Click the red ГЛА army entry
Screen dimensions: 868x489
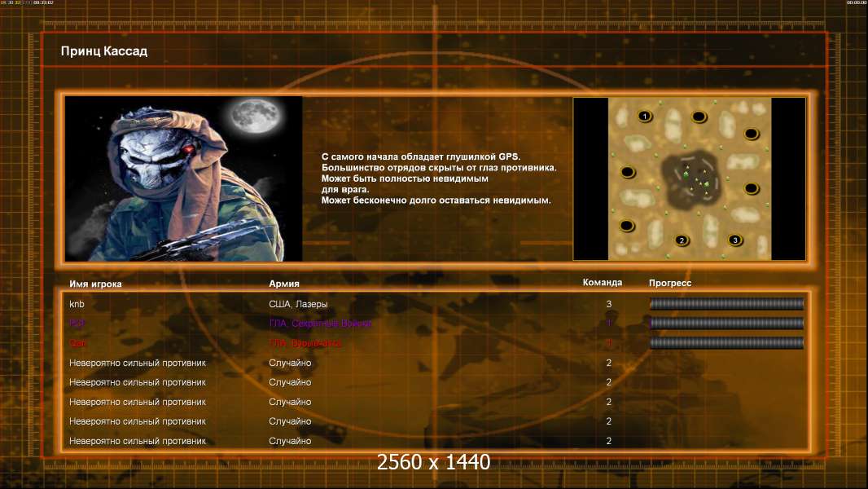tap(305, 343)
